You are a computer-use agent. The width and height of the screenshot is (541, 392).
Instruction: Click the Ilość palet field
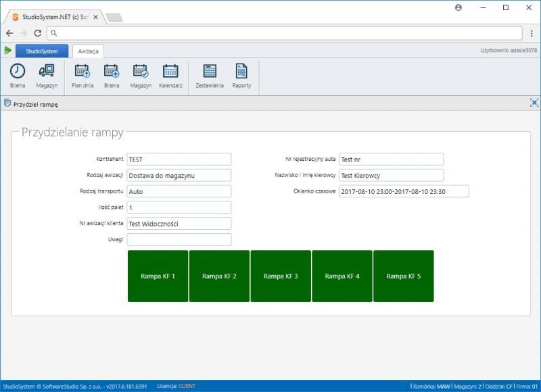click(179, 207)
